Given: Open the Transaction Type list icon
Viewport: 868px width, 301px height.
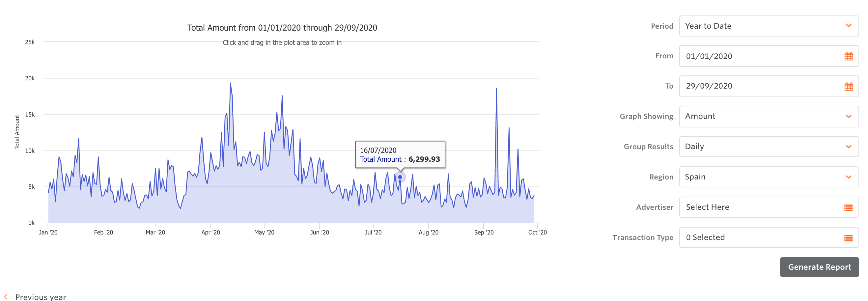Looking at the screenshot, I should (848, 238).
